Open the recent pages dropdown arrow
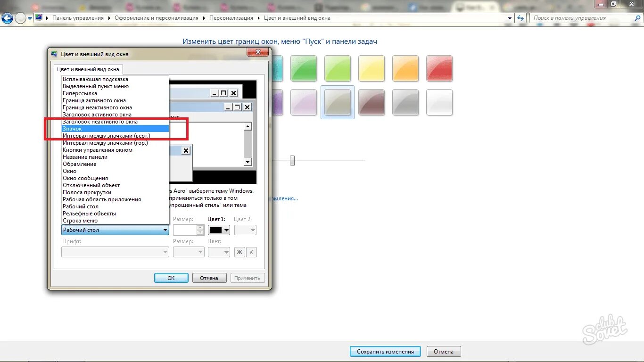The image size is (644, 362). point(30,18)
